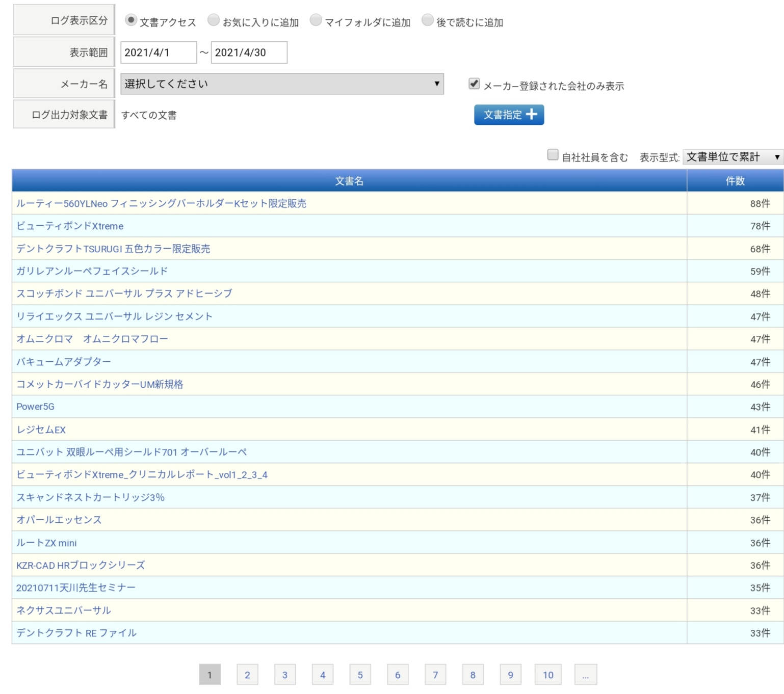Go to page 5
Viewport: 784px width, 694px height.
(x=360, y=675)
